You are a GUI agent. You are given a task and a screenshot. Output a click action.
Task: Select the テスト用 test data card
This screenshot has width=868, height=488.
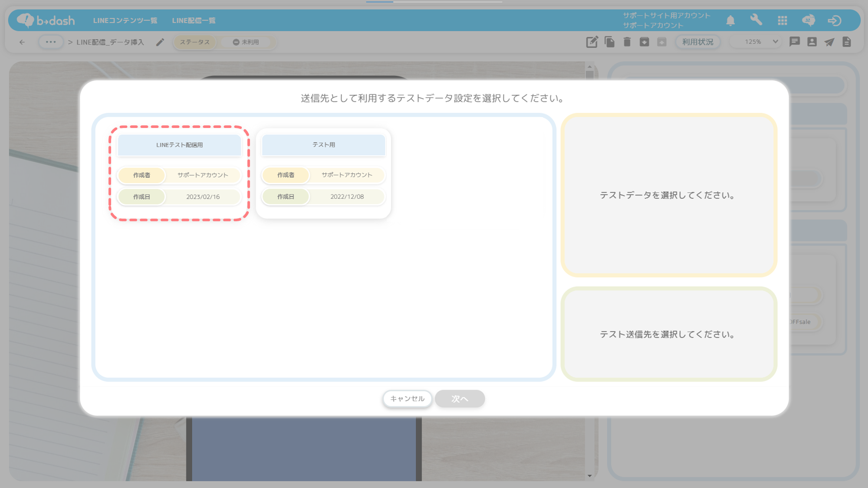pyautogui.click(x=323, y=174)
